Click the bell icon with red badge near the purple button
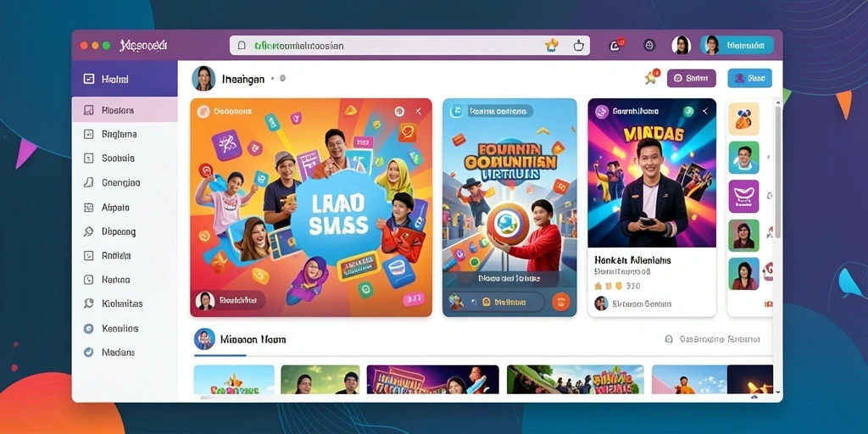The height and width of the screenshot is (434, 868). click(x=652, y=78)
